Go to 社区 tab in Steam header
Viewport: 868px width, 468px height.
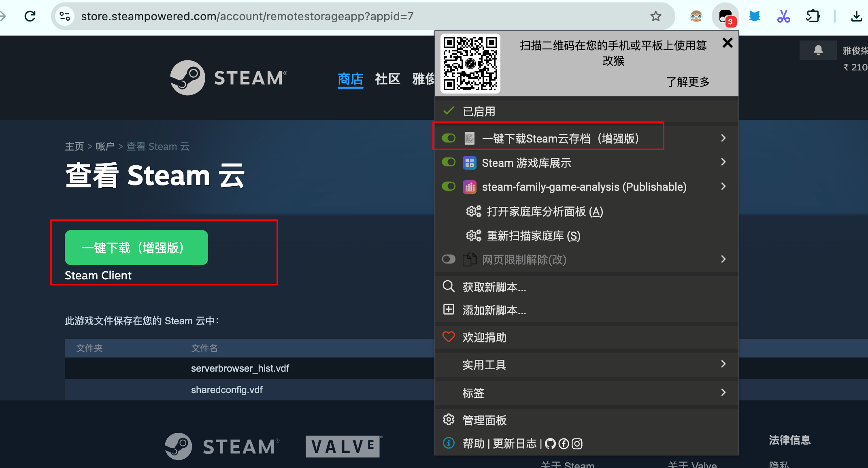point(387,79)
